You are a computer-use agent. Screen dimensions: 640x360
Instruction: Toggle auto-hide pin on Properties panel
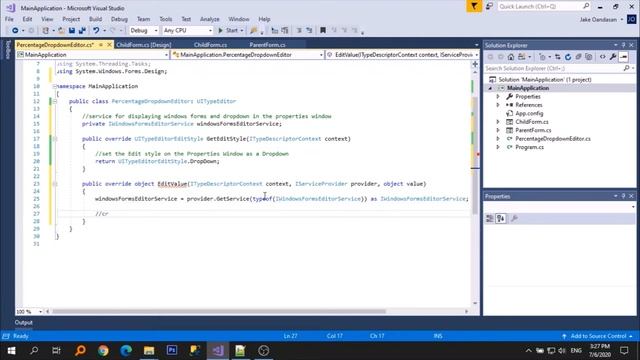pos(623,196)
